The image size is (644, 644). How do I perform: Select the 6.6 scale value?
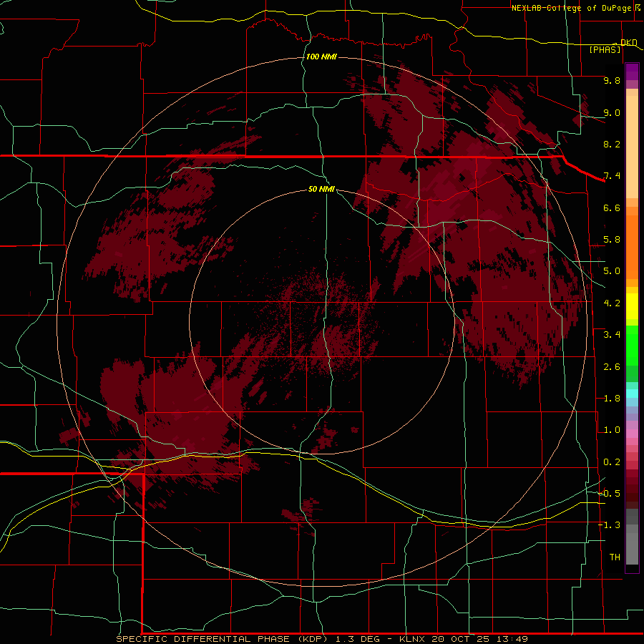612,208
